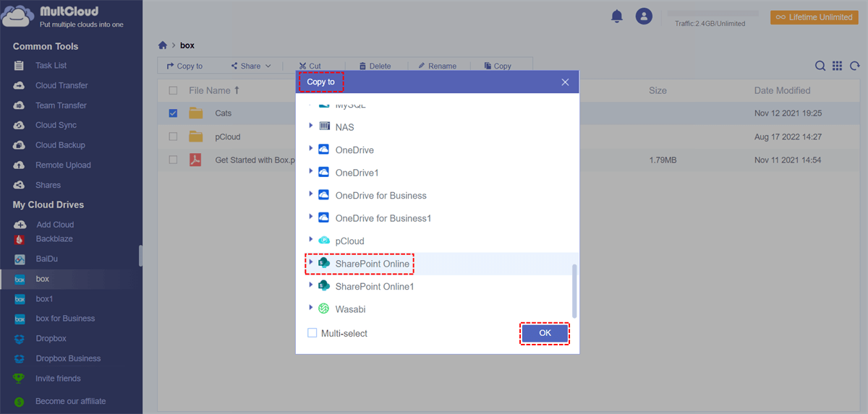Click Delete in the toolbar

[x=375, y=66]
